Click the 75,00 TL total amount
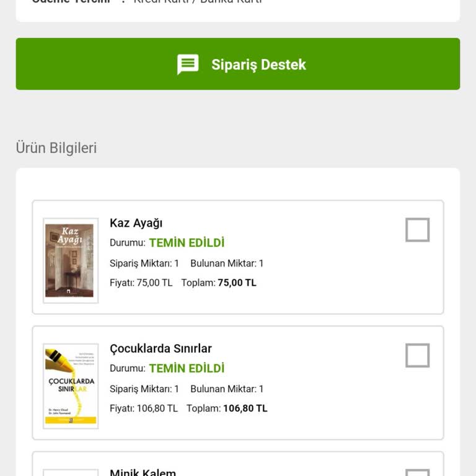Screen dimensions: 476x476 [237, 283]
